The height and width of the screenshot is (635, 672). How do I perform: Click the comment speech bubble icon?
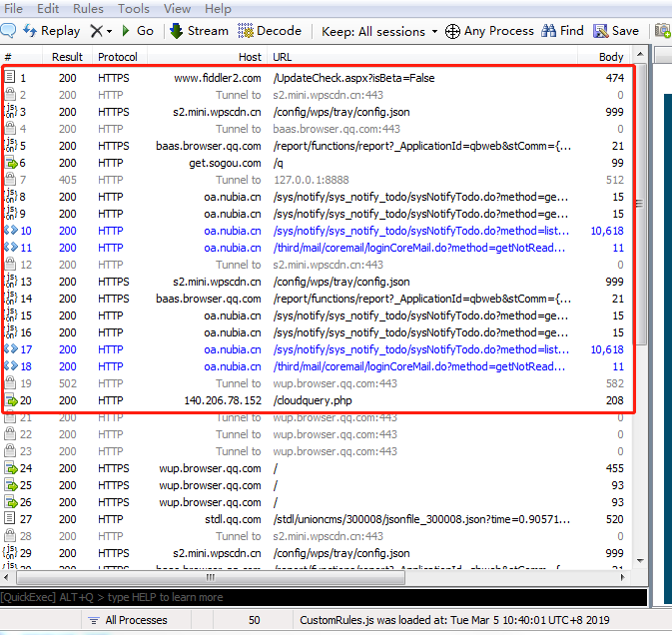pos(8,30)
